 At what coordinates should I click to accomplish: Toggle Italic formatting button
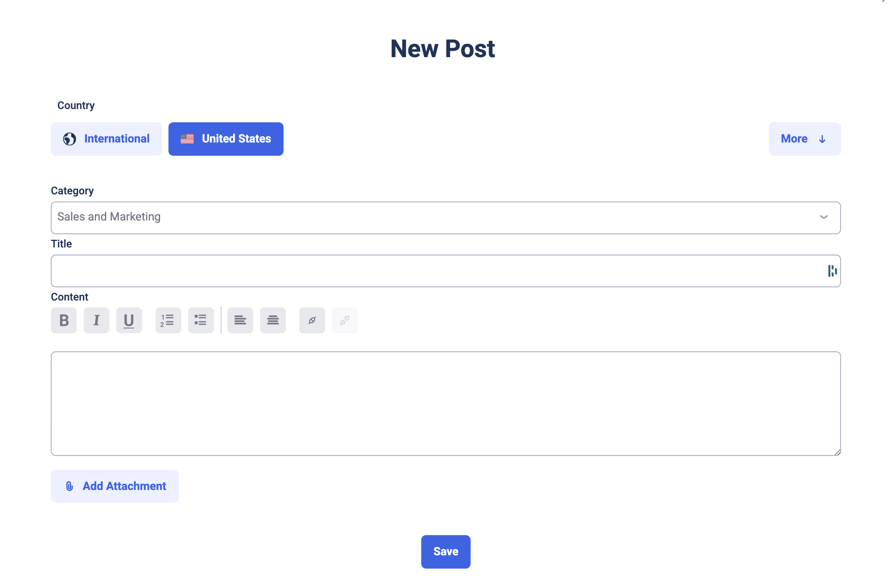[96, 320]
